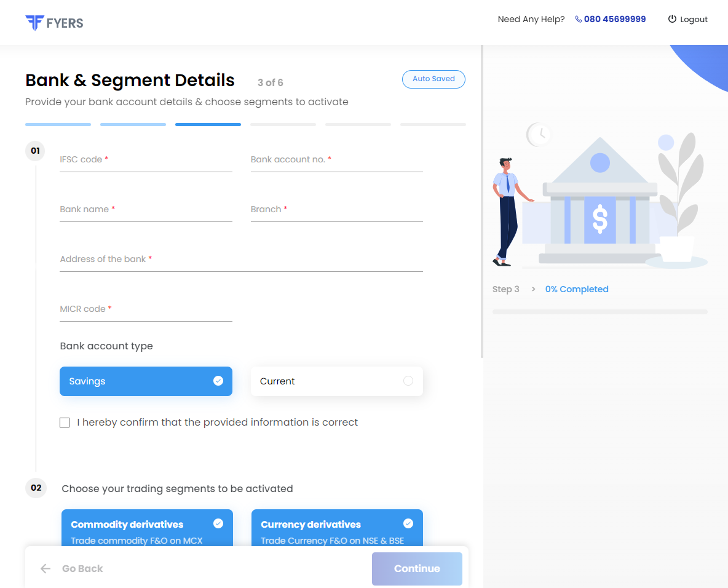
Task: Select Current bank account type
Action: (336, 381)
